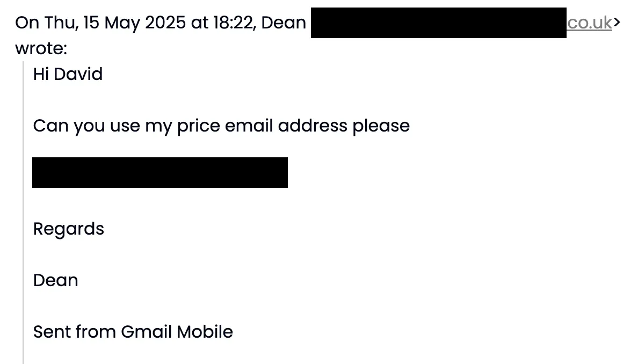Click the "wrote:" text in quote header

[x=41, y=48]
